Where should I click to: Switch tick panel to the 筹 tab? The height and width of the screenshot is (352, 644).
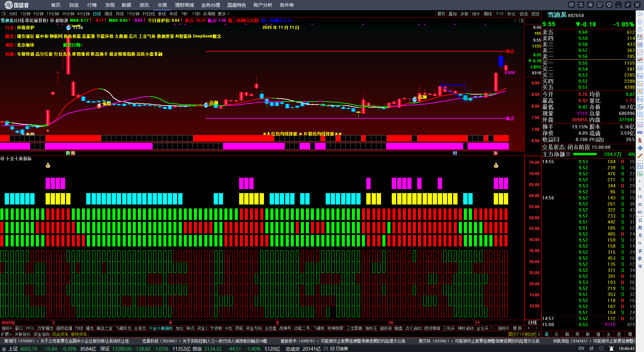[x=630, y=334]
